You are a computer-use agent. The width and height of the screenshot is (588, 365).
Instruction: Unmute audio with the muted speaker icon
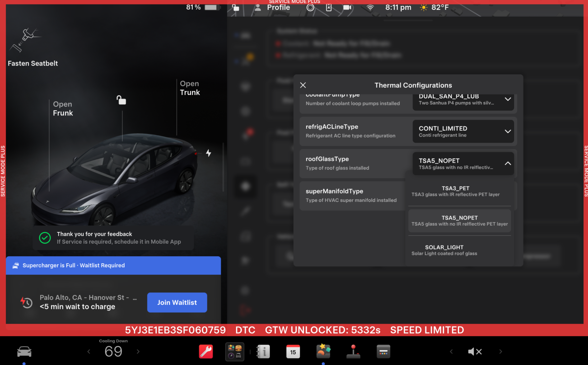tap(475, 351)
